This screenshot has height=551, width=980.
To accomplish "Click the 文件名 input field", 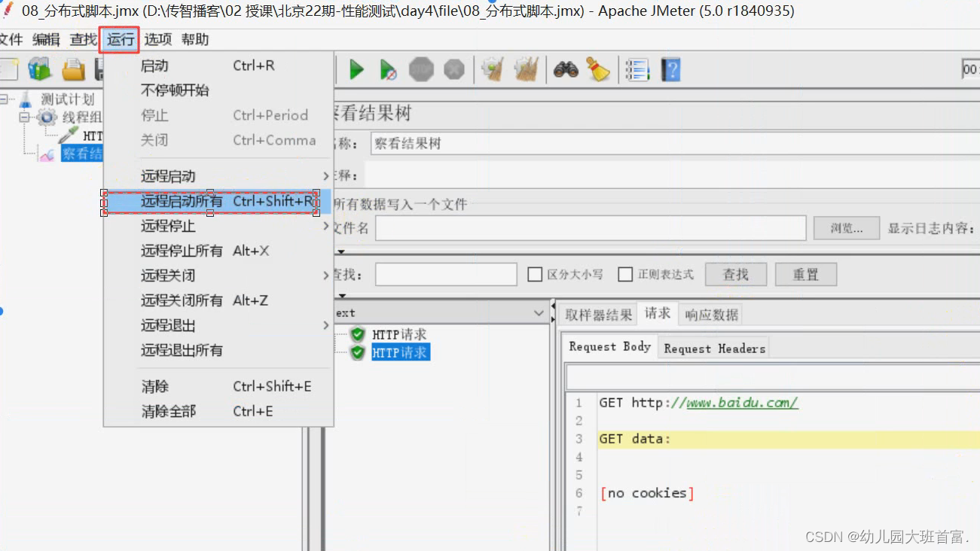I will (591, 228).
